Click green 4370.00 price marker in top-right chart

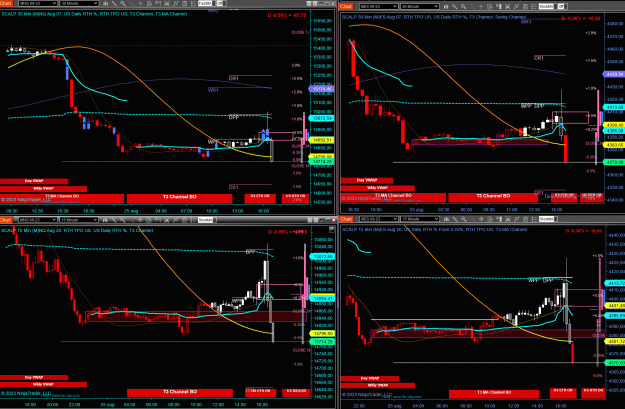pyautogui.click(x=615, y=162)
